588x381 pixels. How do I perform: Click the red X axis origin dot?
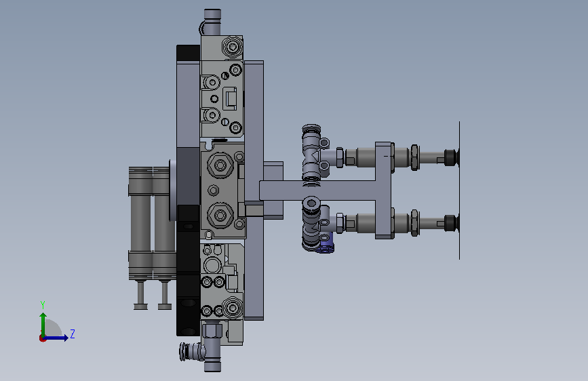tap(42, 338)
